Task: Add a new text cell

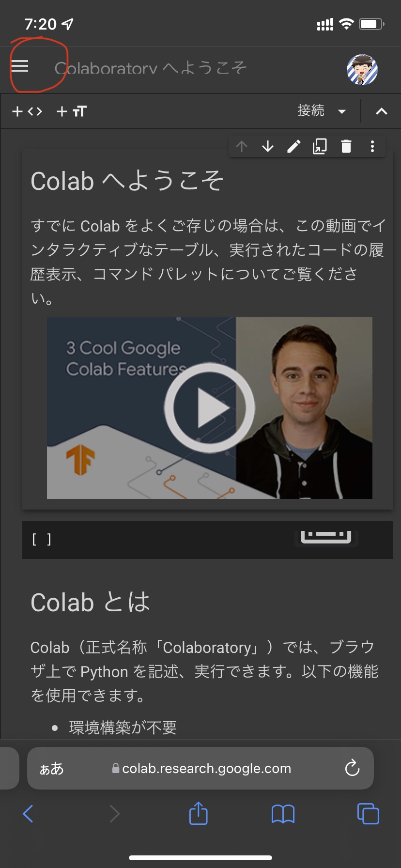Action: pos(72,112)
